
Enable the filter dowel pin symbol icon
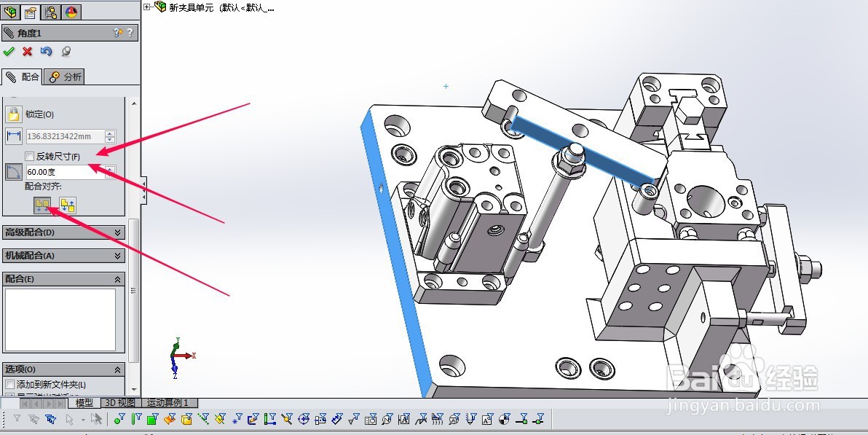(x=504, y=419)
